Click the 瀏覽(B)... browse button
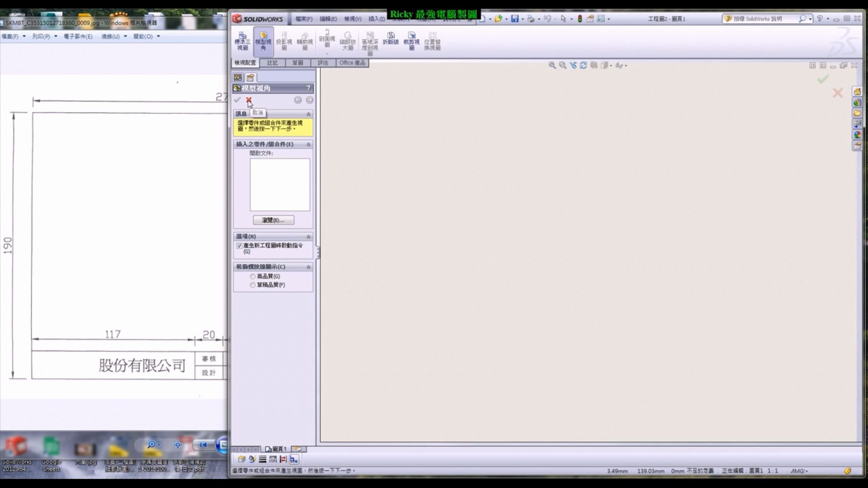868x488 pixels. click(x=273, y=220)
